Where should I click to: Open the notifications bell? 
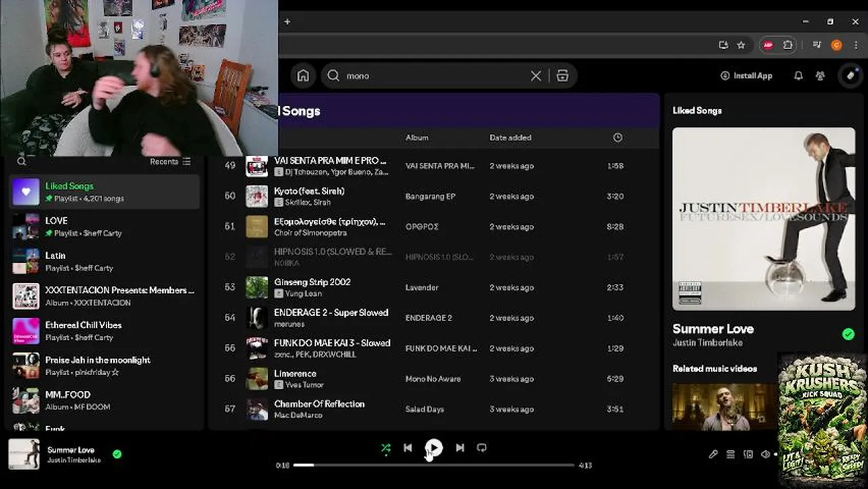pyautogui.click(x=798, y=76)
